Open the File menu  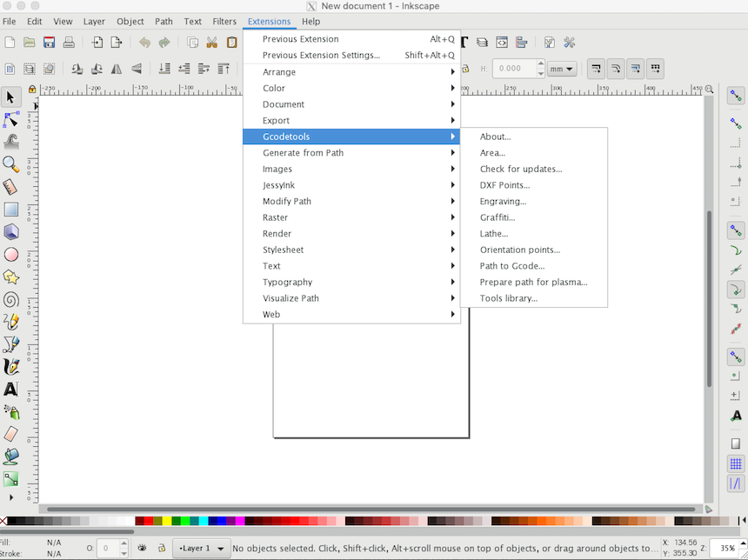[9, 22]
